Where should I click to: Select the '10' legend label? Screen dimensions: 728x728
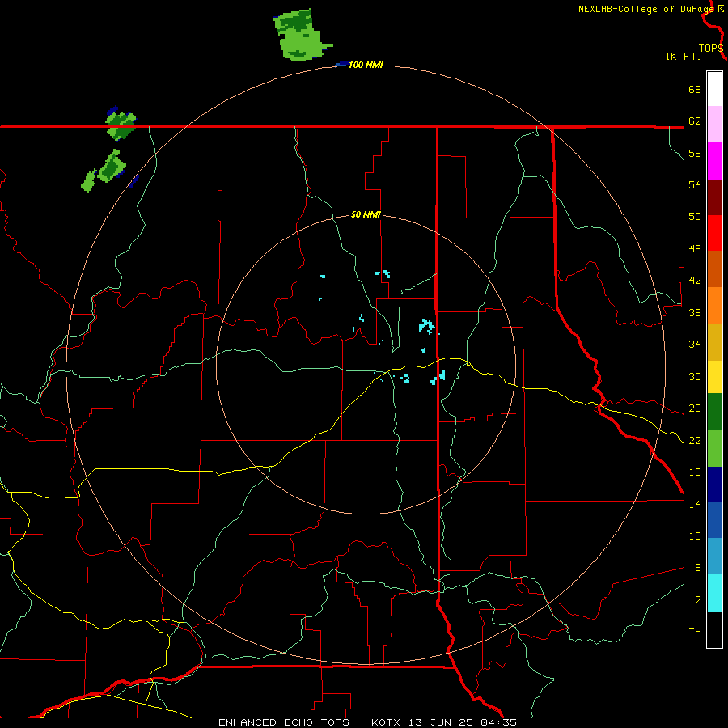point(695,536)
